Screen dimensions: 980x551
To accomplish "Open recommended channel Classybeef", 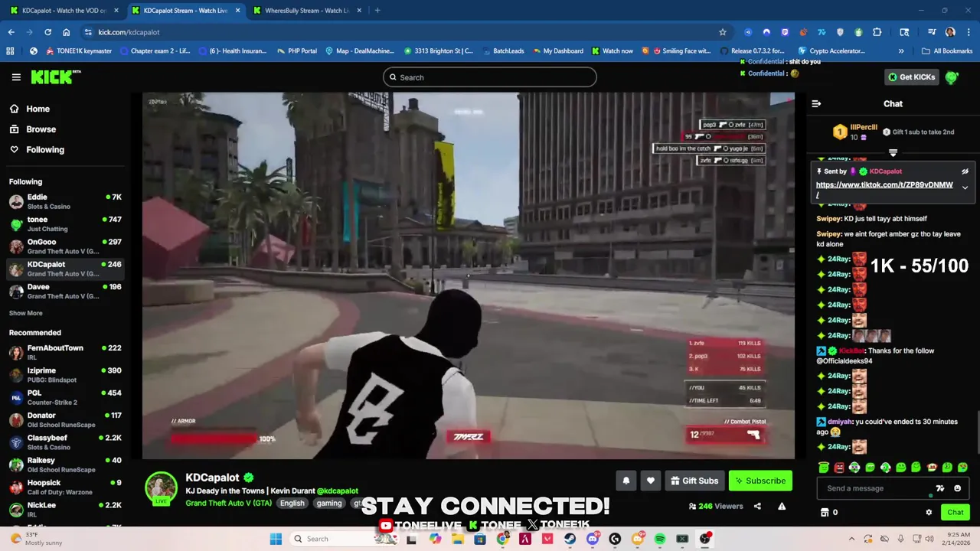I will [x=64, y=442].
